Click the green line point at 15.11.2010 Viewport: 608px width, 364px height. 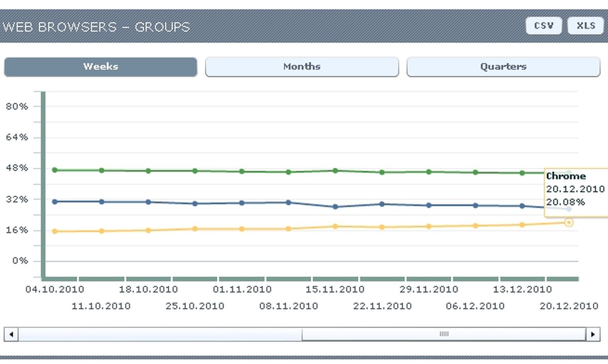click(x=336, y=170)
